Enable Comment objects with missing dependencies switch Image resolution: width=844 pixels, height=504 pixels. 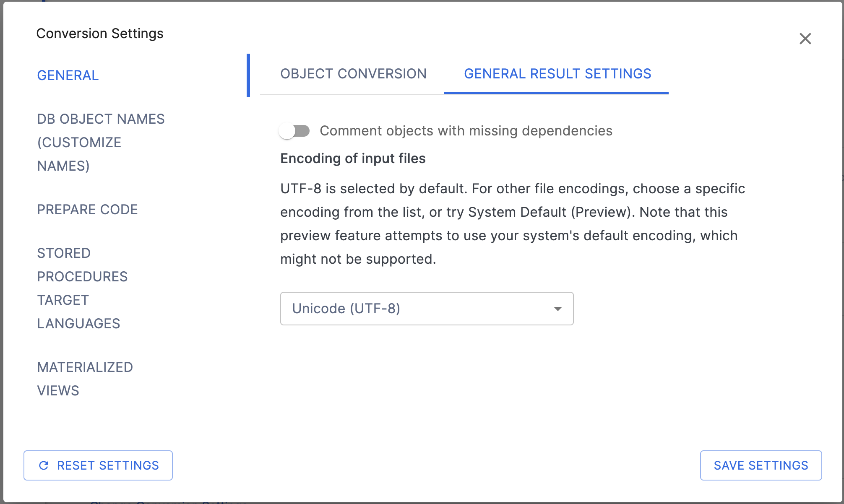tap(294, 131)
